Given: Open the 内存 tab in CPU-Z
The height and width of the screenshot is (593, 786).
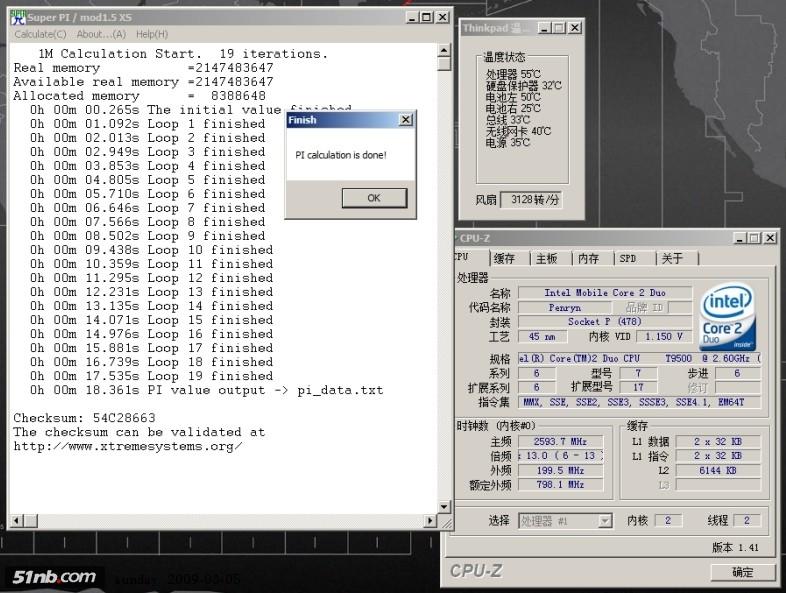Looking at the screenshot, I should [588, 259].
